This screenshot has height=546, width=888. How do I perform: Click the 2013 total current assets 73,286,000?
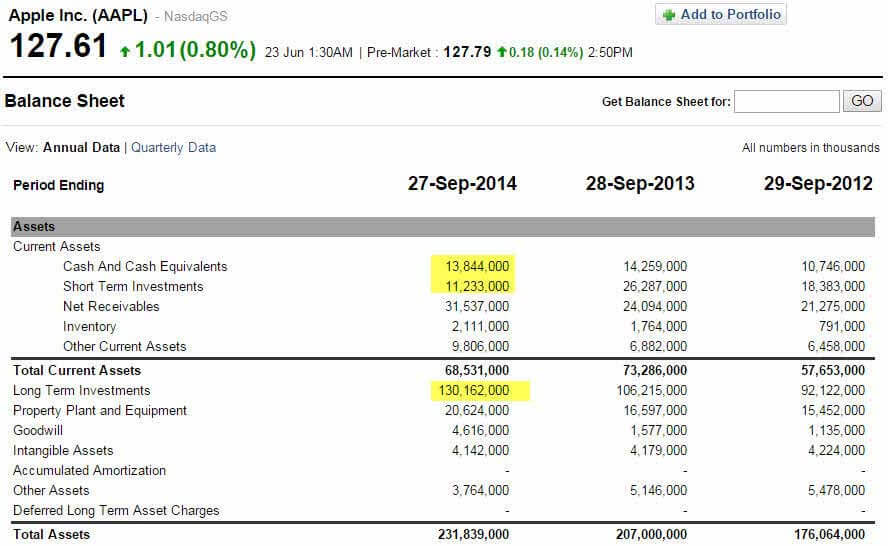655,370
